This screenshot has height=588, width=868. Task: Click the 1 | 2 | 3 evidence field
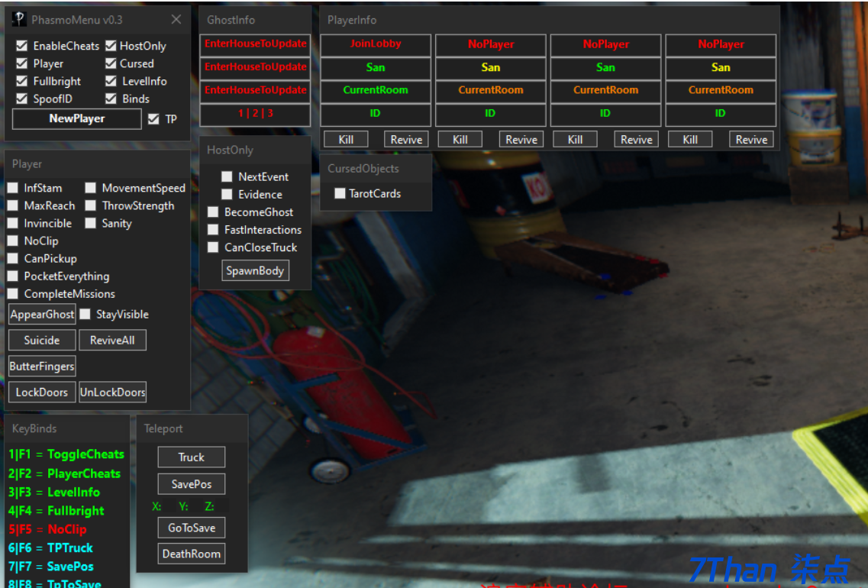pos(255,114)
